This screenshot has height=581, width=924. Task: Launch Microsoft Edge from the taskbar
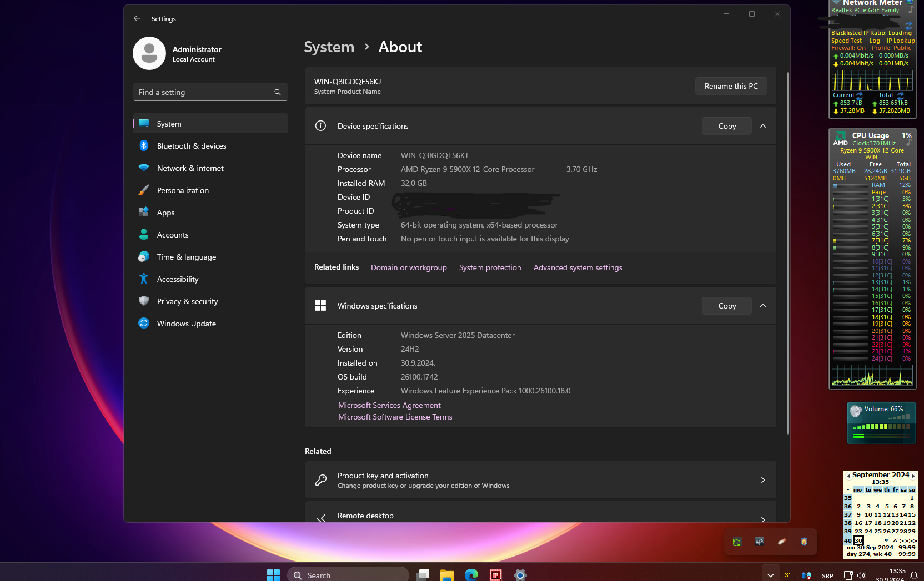[471, 575]
